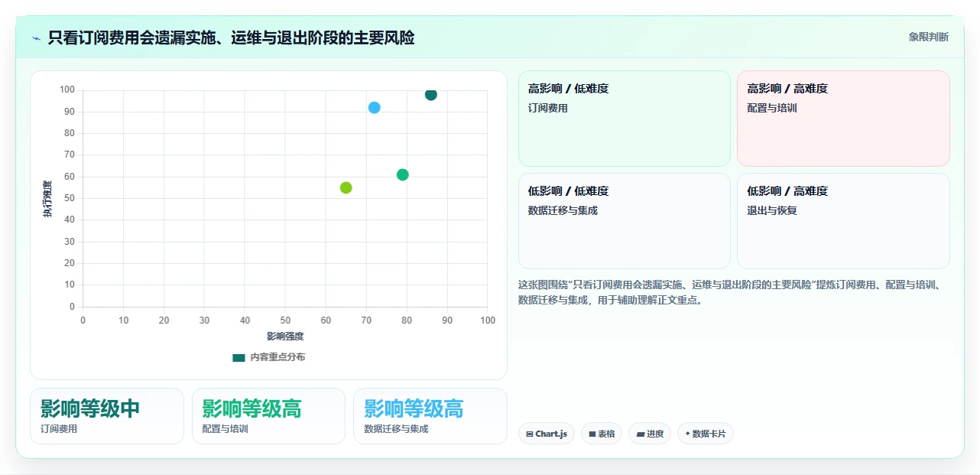This screenshot has width=980, height=475.
Task: Click 退出与恢复 text in the quadrant
Action: pyautogui.click(x=772, y=210)
